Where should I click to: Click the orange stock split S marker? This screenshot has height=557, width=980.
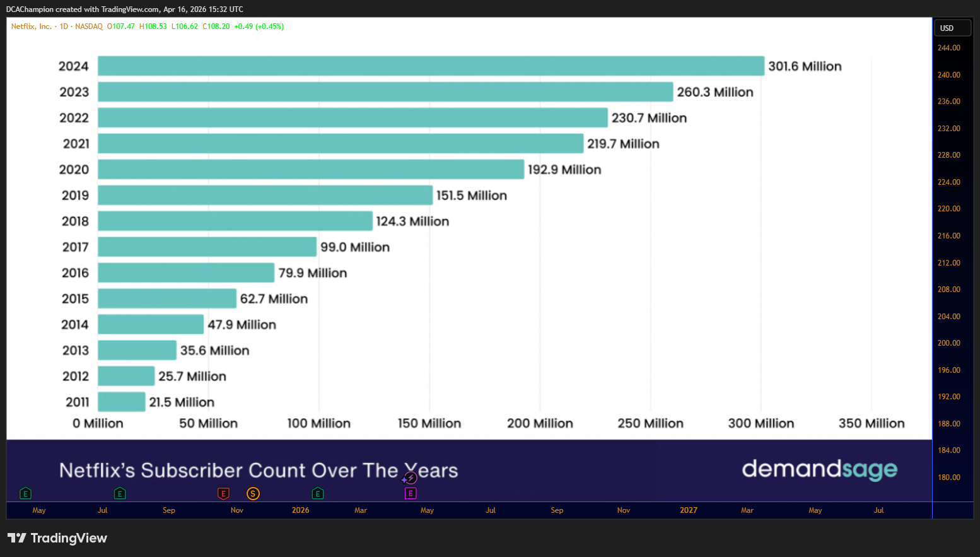[253, 493]
